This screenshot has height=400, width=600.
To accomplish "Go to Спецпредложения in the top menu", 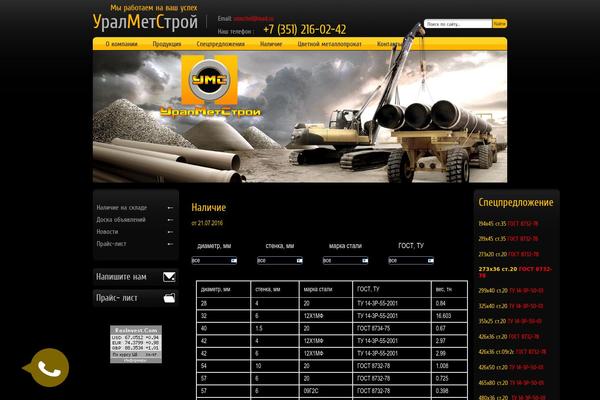I will coord(220,44).
